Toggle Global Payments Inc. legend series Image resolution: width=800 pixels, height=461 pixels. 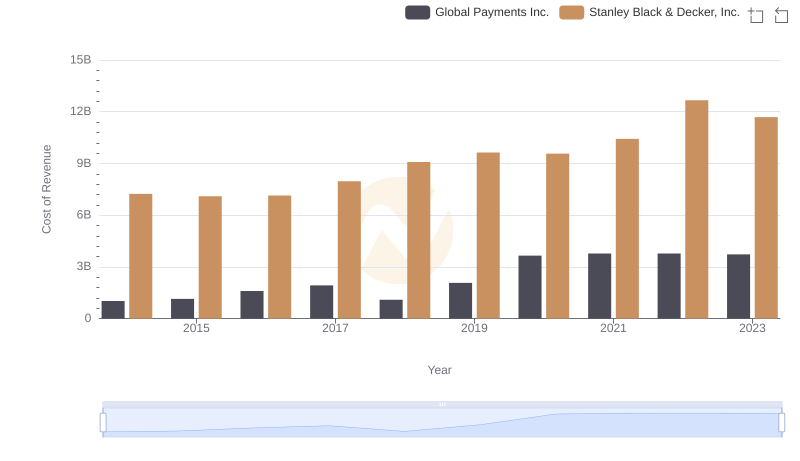(x=477, y=12)
